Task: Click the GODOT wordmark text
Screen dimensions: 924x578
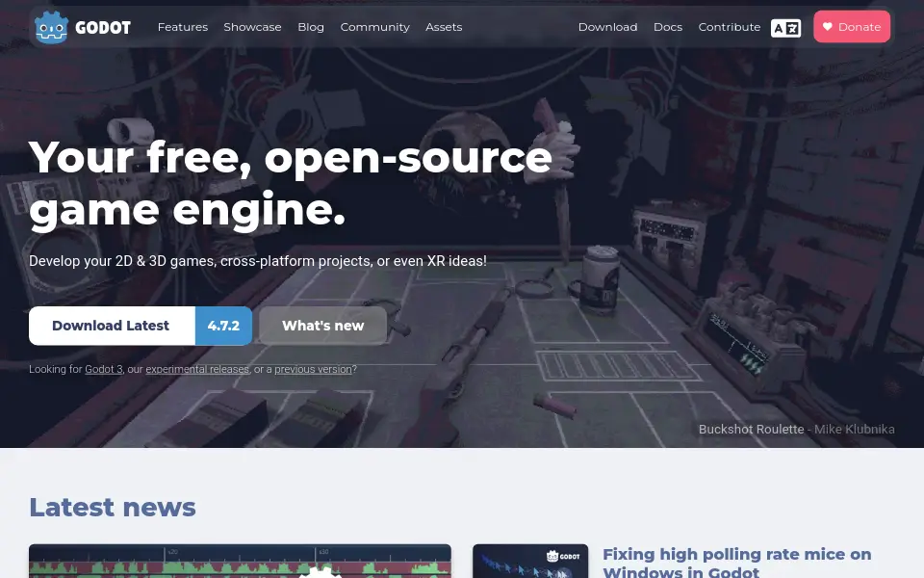Action: pyautogui.click(x=103, y=28)
